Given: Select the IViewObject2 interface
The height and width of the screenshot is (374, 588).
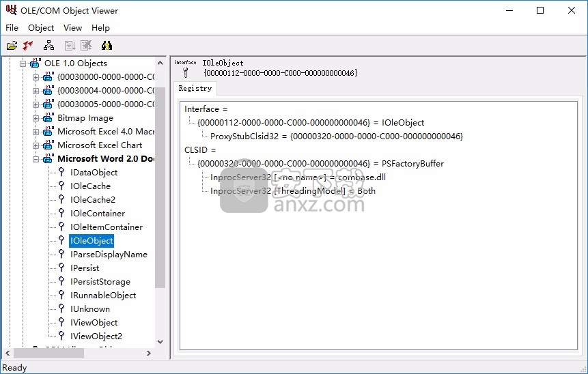Looking at the screenshot, I should [x=96, y=336].
